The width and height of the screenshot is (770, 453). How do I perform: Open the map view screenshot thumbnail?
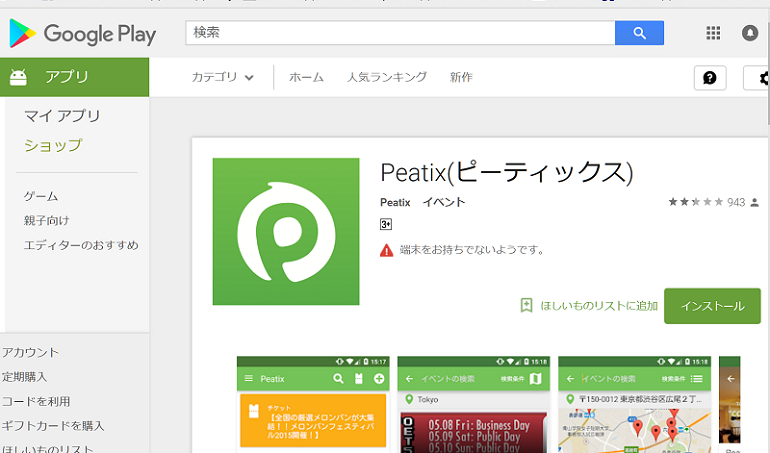pos(634,404)
